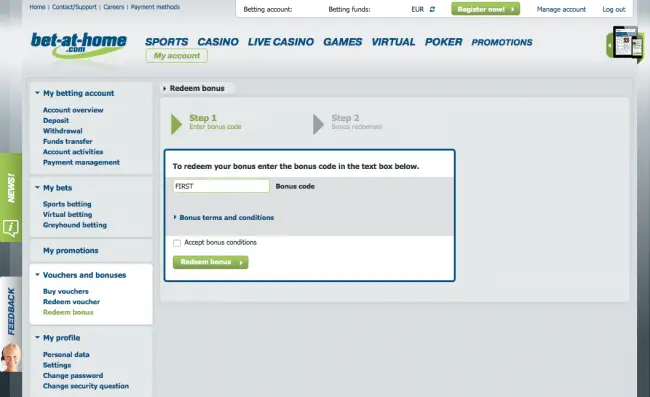The height and width of the screenshot is (397, 650).
Task: Click the Bonus code text field
Action: tap(221, 186)
